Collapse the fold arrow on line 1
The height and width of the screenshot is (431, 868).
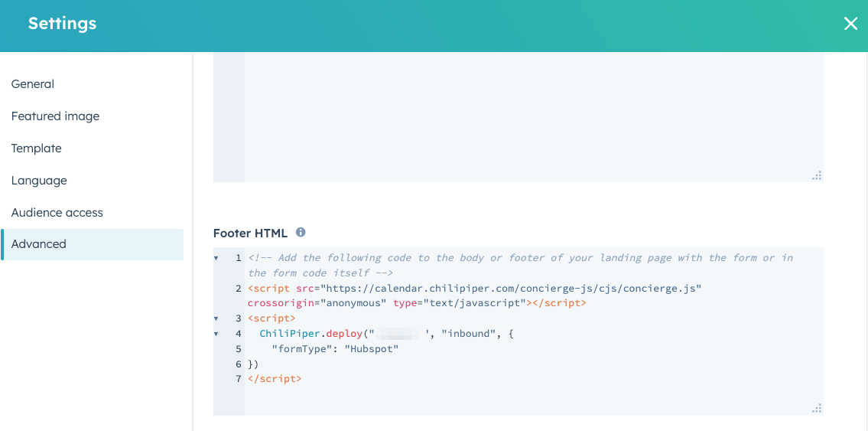click(216, 258)
